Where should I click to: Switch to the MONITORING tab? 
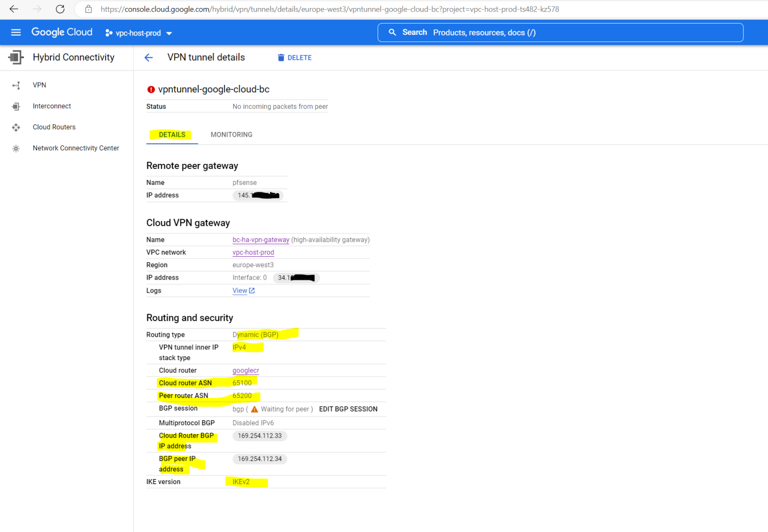click(231, 134)
